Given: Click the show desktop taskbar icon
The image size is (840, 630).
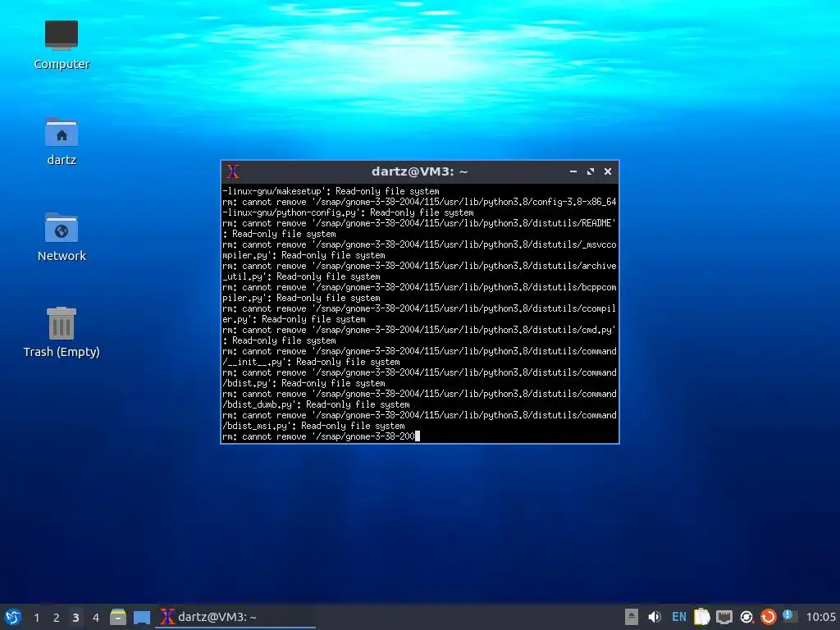Looking at the screenshot, I should click(x=141, y=617).
